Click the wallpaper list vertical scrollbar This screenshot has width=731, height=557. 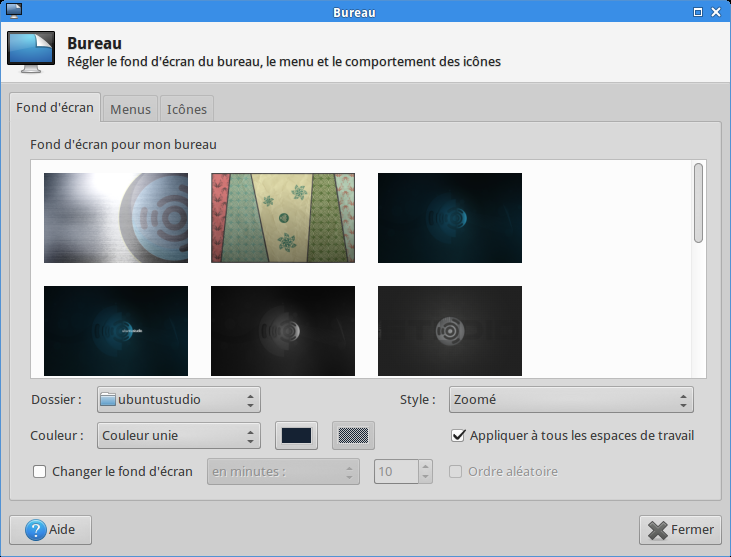click(698, 203)
